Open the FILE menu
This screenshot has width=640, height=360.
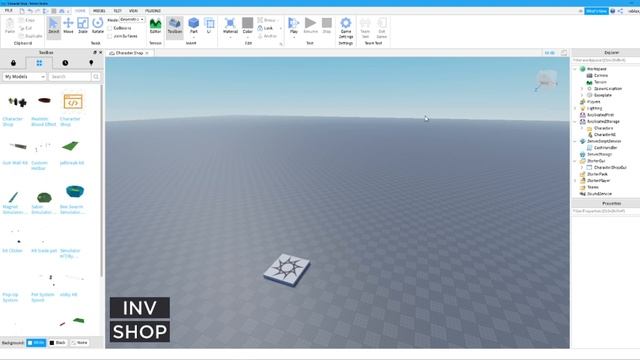(9, 11)
